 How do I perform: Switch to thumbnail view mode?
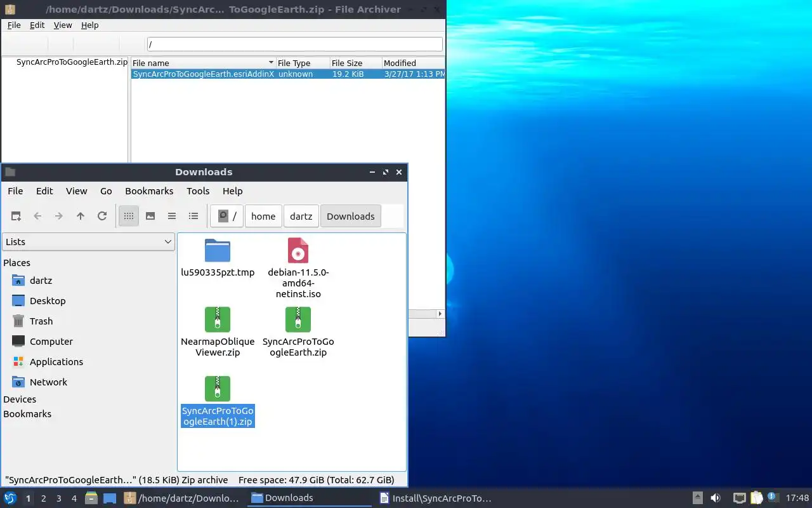point(150,216)
